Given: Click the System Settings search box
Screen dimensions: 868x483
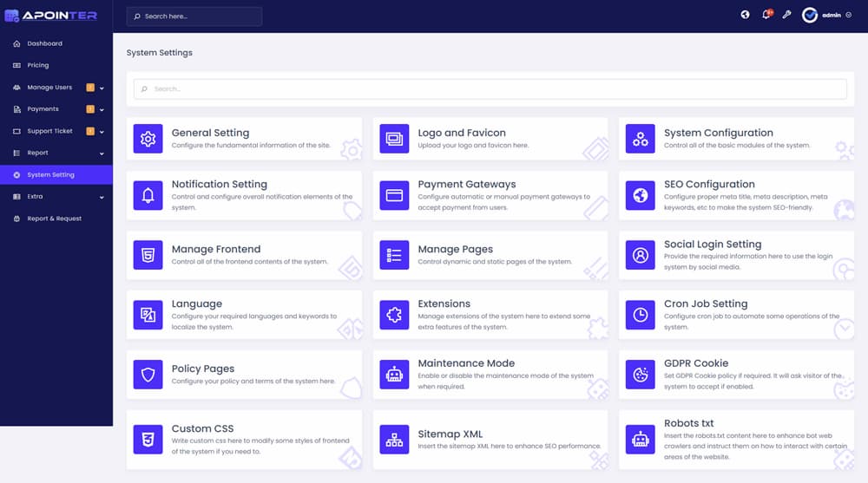Looking at the screenshot, I should click(490, 88).
